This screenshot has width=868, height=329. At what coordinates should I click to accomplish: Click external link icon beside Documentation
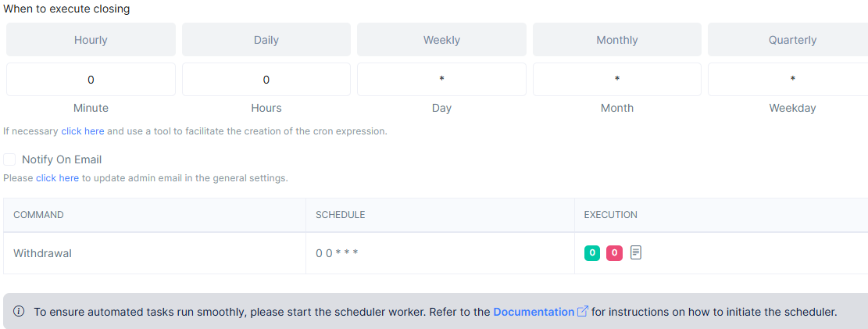point(582,312)
